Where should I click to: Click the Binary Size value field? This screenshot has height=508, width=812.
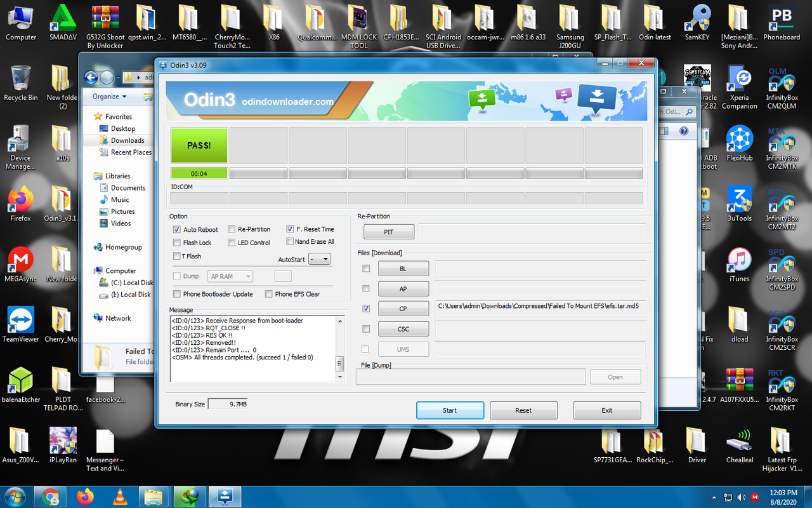coord(228,404)
